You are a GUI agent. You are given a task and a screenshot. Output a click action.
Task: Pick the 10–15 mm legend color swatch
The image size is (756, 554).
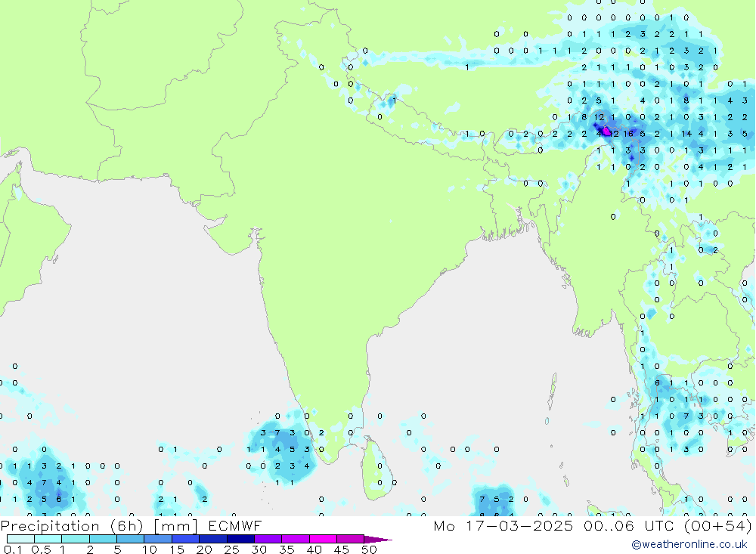coord(158,539)
